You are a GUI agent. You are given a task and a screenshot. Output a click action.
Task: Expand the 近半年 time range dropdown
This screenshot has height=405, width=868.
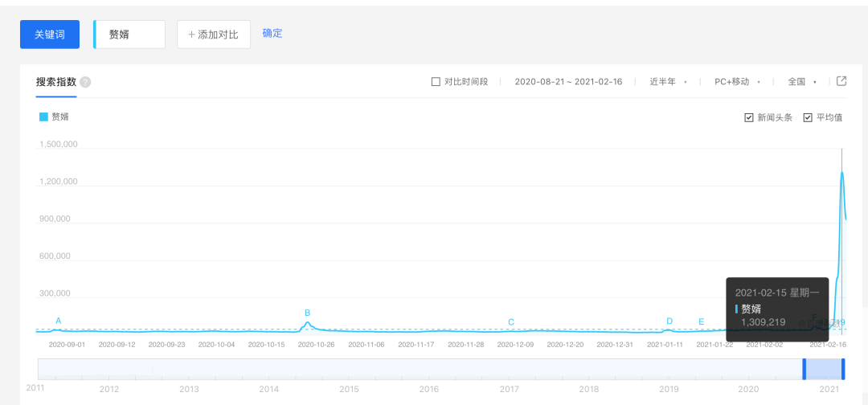(x=668, y=82)
